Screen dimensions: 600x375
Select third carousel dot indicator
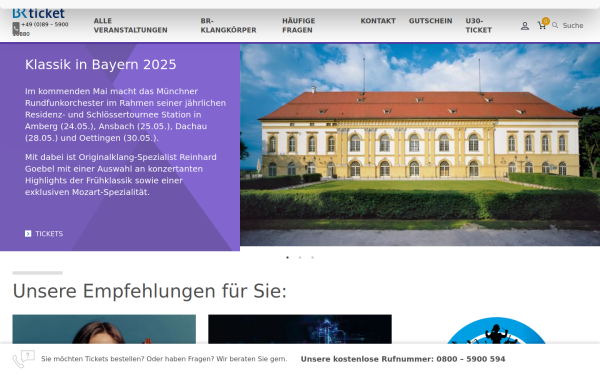312,258
